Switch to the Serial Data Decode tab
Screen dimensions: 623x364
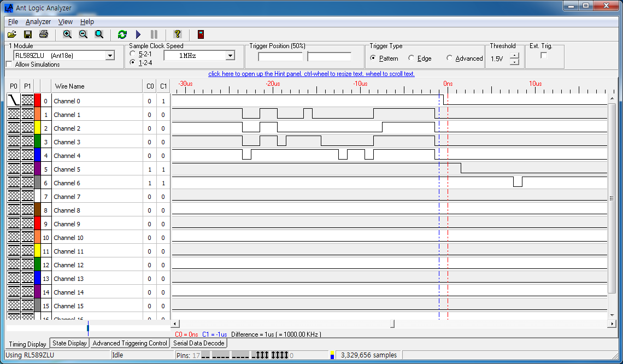(x=198, y=343)
